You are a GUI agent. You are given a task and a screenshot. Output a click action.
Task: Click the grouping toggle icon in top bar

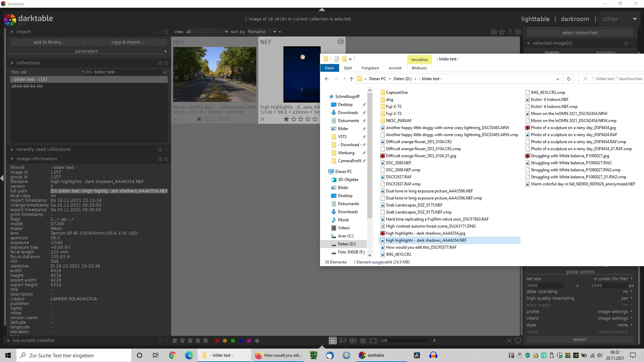494,32
